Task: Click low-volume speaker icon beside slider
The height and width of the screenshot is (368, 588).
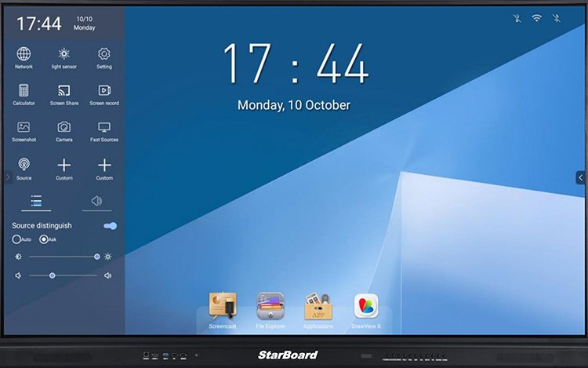Action: [x=18, y=275]
